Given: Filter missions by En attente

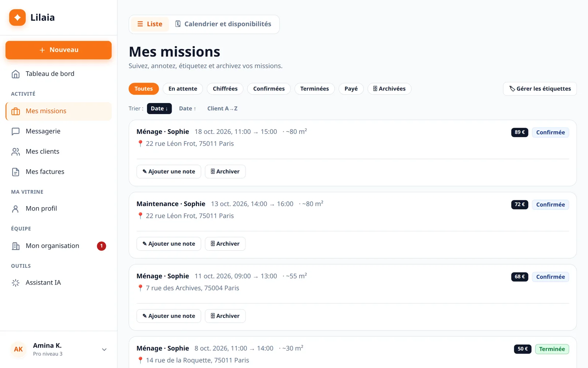Looking at the screenshot, I should 183,89.
